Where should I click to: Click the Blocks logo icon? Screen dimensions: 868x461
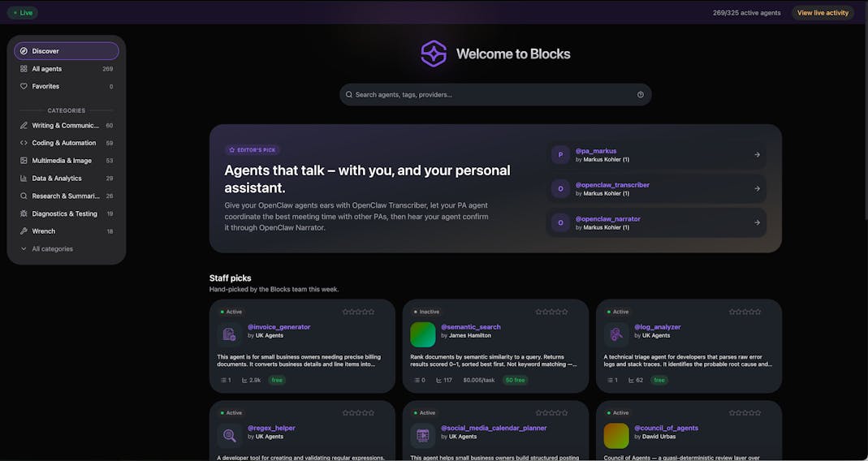coord(434,54)
